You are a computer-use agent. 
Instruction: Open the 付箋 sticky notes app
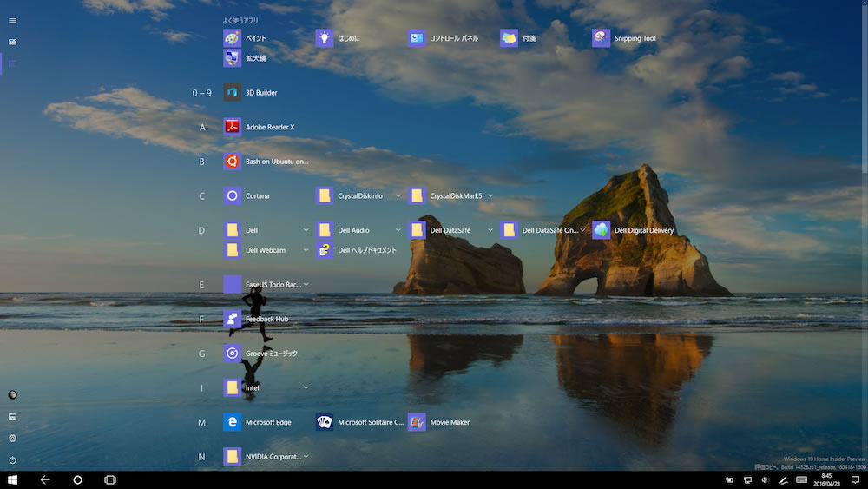(x=509, y=38)
